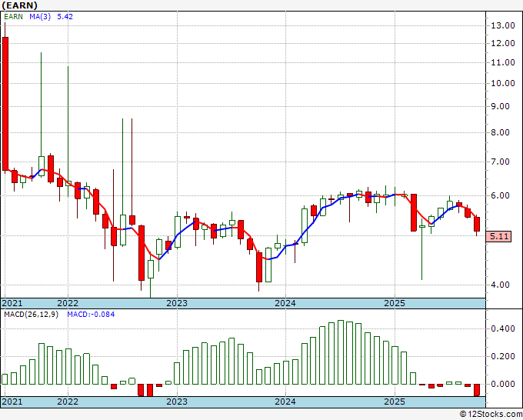The image size is (523, 420).
Task: Click 2023 on the price chart timeline
Action: pyautogui.click(x=177, y=303)
